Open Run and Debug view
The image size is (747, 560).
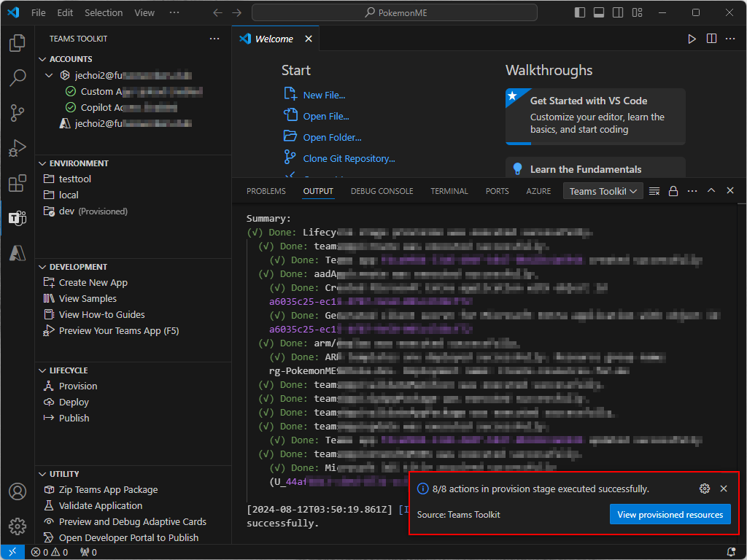pyautogui.click(x=18, y=148)
